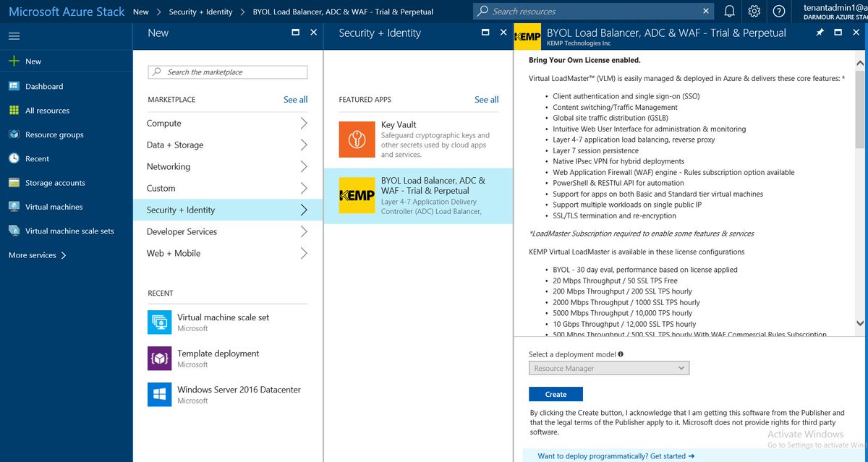Screen dimensions: 868x462
Task: Open deployment model dropdown
Action: tap(609, 368)
